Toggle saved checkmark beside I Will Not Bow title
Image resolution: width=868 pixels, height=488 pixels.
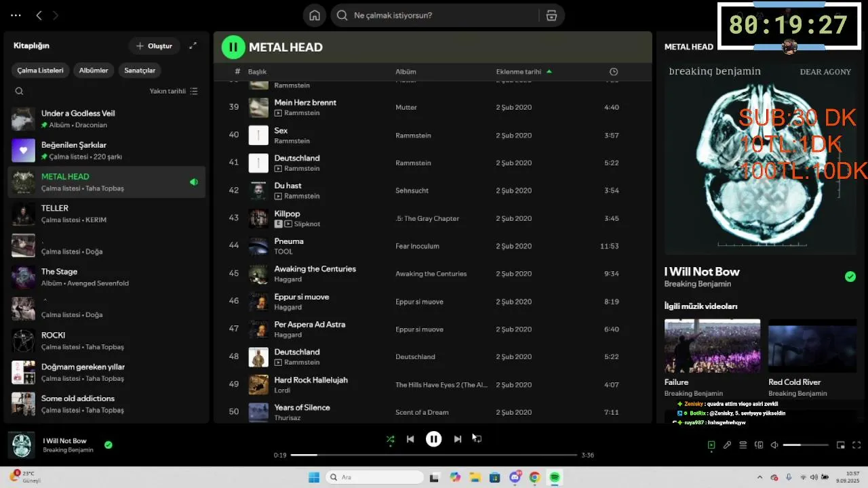coord(850,277)
